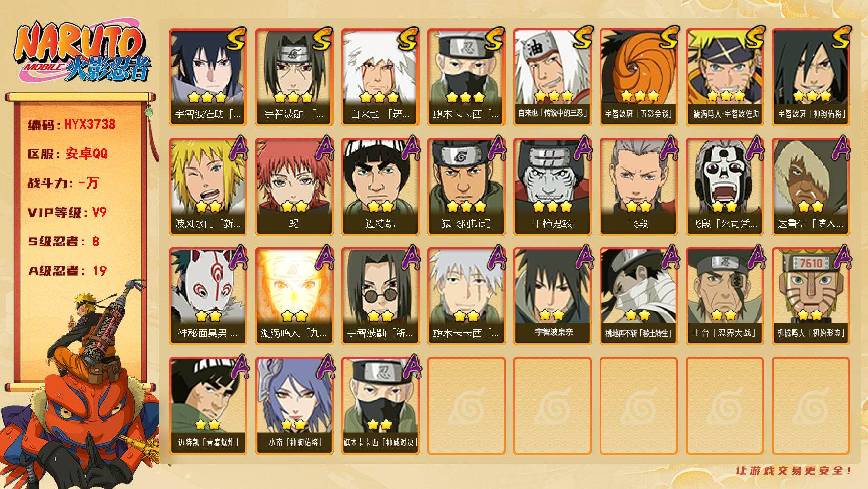This screenshot has height=489, width=868.
Task: Click the 宇智波斑「五影会谈」 masked card
Action: 638,77
